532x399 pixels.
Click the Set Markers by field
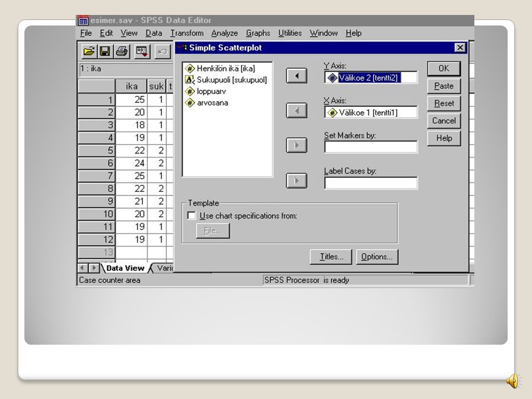pyautogui.click(x=371, y=147)
